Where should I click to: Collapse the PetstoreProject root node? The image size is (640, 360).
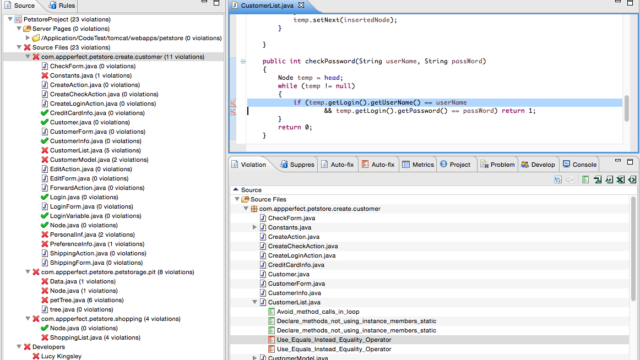coord(10,19)
